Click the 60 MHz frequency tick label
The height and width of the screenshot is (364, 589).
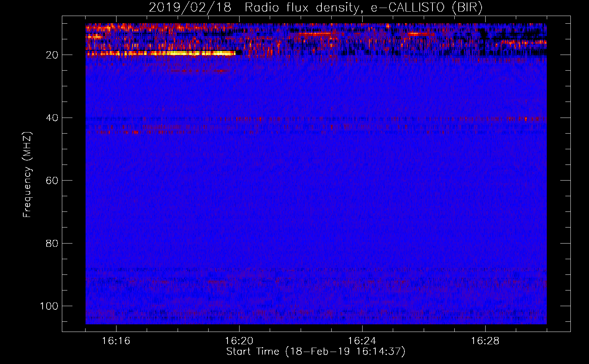coord(52,181)
